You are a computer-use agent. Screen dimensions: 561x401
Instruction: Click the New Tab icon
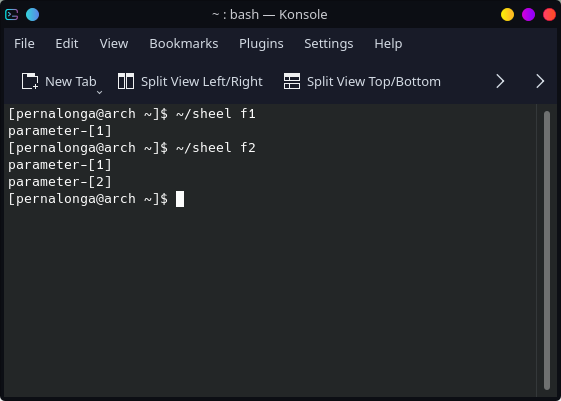click(x=30, y=81)
